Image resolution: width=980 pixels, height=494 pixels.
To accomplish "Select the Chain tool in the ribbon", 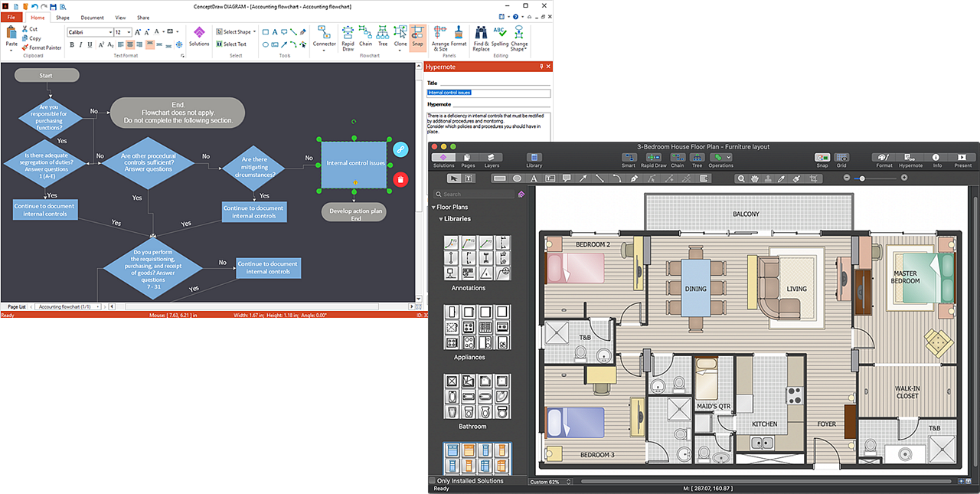I will pos(366,36).
